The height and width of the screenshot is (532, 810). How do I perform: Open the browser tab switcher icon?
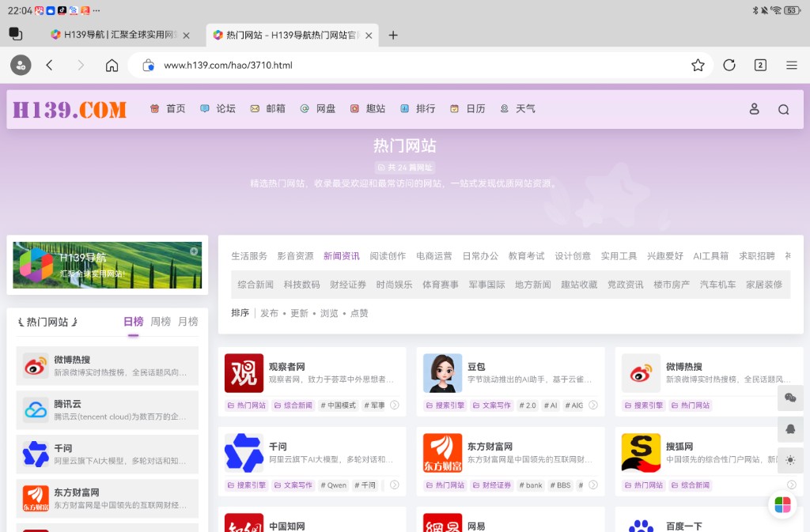tap(16, 34)
